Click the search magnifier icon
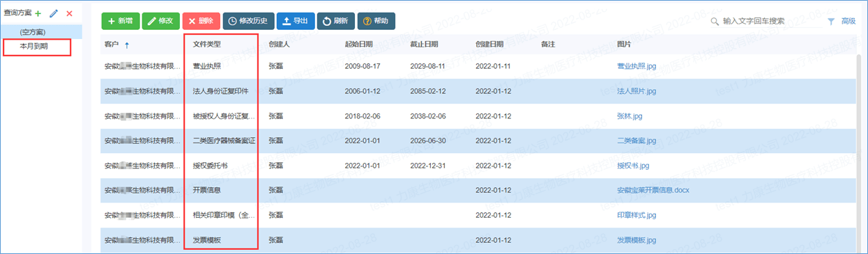 (715, 22)
